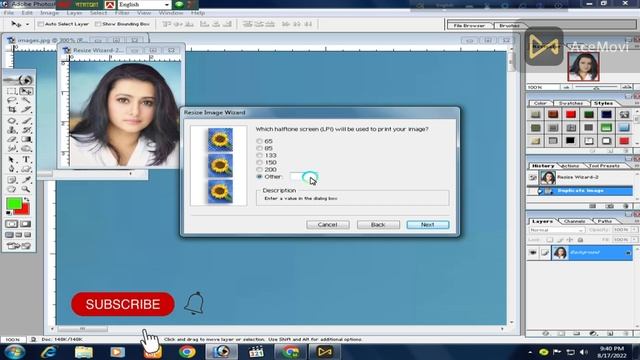Image resolution: width=640 pixels, height=360 pixels.
Task: Select the Hand tool
Action: pos(11,189)
